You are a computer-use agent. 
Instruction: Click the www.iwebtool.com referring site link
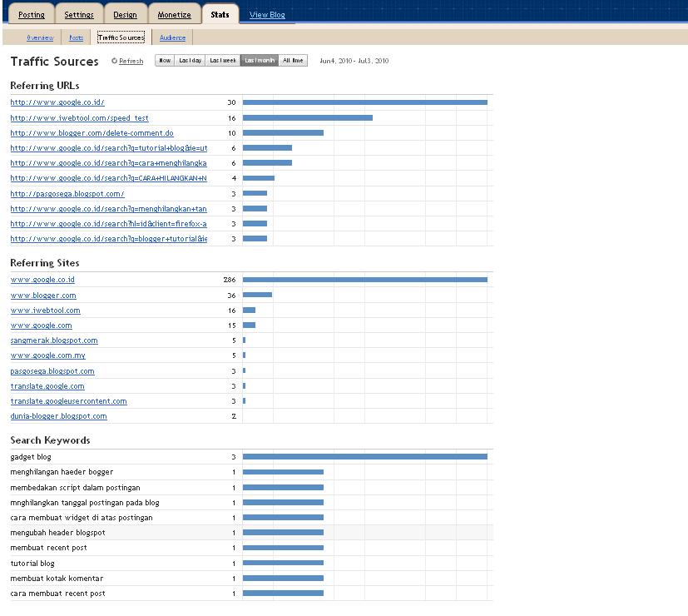point(46,310)
